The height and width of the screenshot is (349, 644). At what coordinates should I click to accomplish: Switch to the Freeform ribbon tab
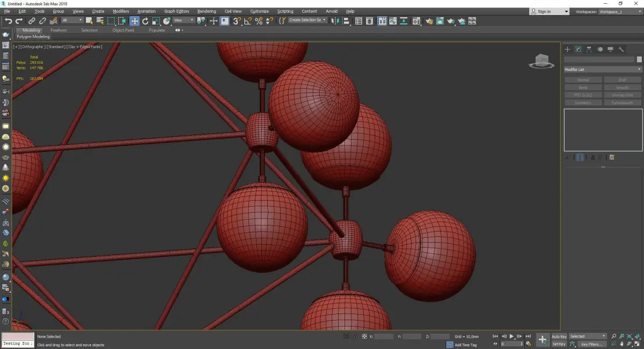point(58,30)
